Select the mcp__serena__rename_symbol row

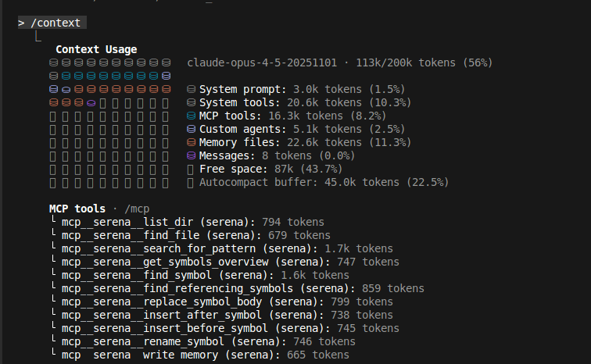(x=202, y=341)
